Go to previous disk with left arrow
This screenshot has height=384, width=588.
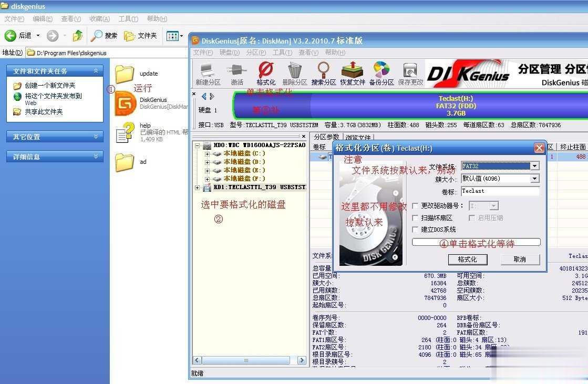[x=204, y=96]
